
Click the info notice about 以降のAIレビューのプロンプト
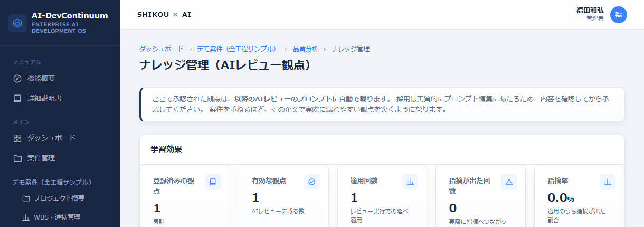click(x=382, y=105)
